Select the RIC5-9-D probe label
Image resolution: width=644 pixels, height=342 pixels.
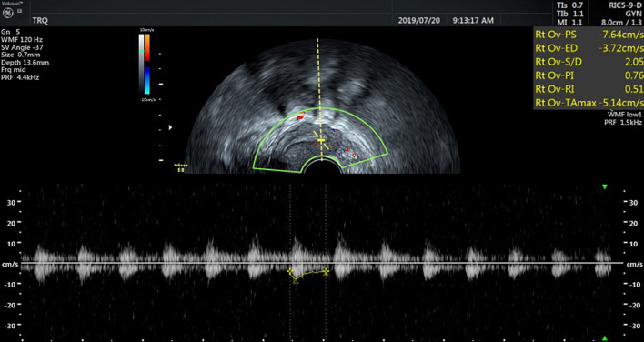point(625,5)
